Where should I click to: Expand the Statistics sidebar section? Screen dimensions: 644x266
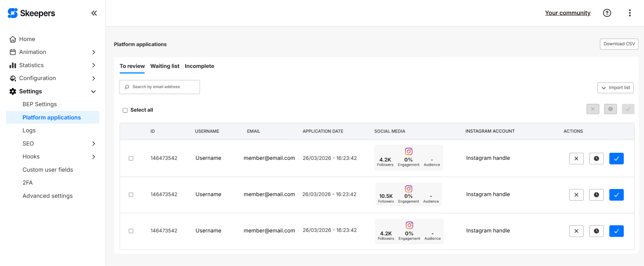94,65
